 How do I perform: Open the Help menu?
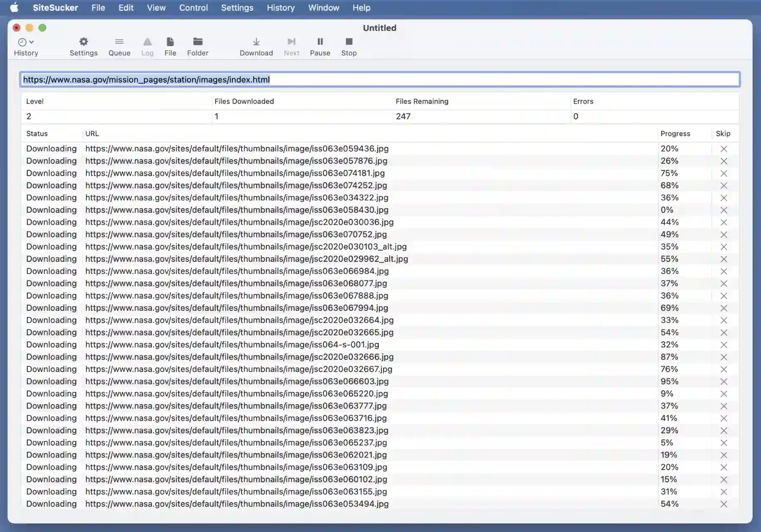[x=361, y=7]
